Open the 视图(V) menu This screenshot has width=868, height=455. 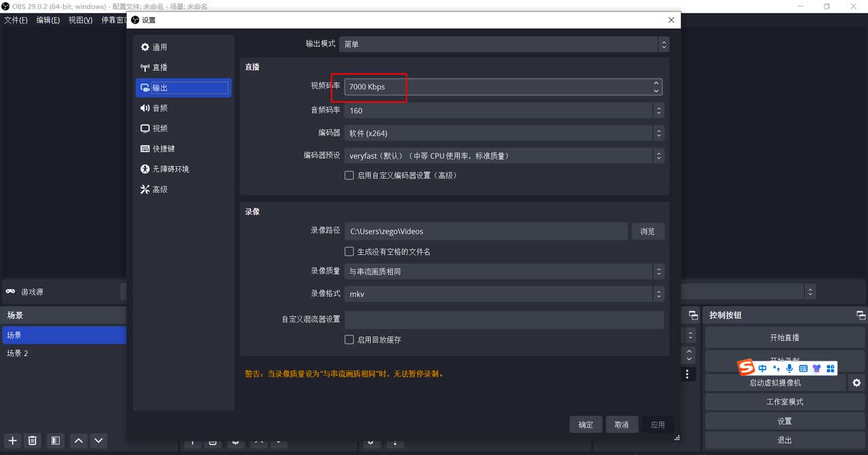[80, 20]
